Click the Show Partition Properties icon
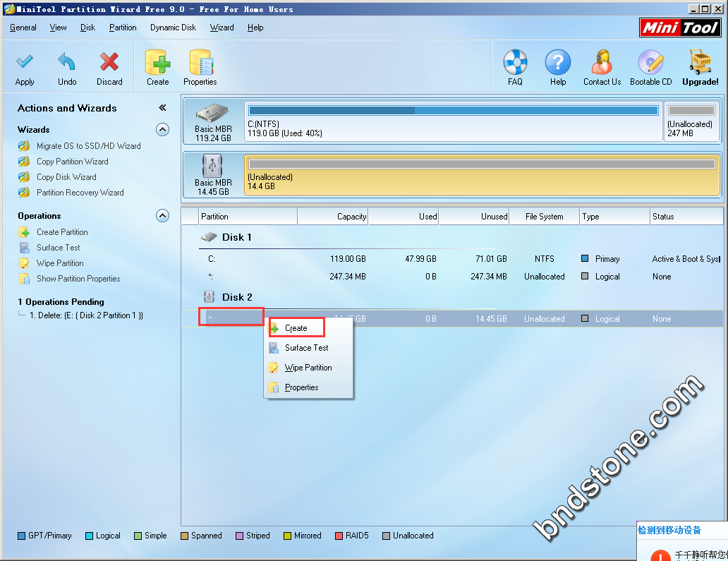 (24, 279)
